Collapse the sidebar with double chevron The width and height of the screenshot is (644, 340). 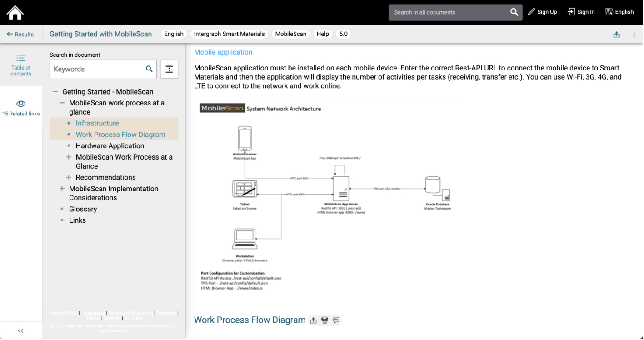click(21, 331)
